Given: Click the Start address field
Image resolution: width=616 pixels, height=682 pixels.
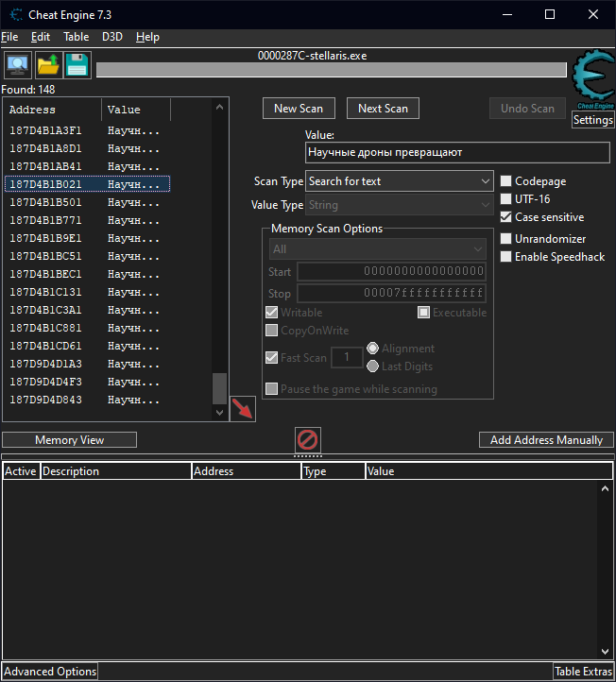Looking at the screenshot, I should (x=391, y=271).
